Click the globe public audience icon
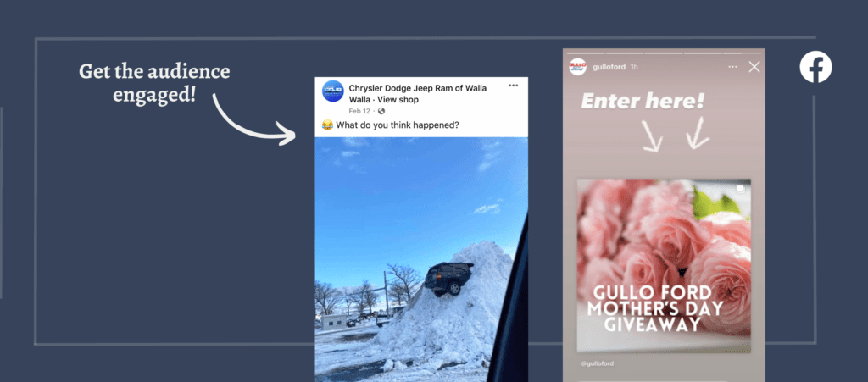Viewport: 868px width, 382px height. pyautogui.click(x=381, y=111)
